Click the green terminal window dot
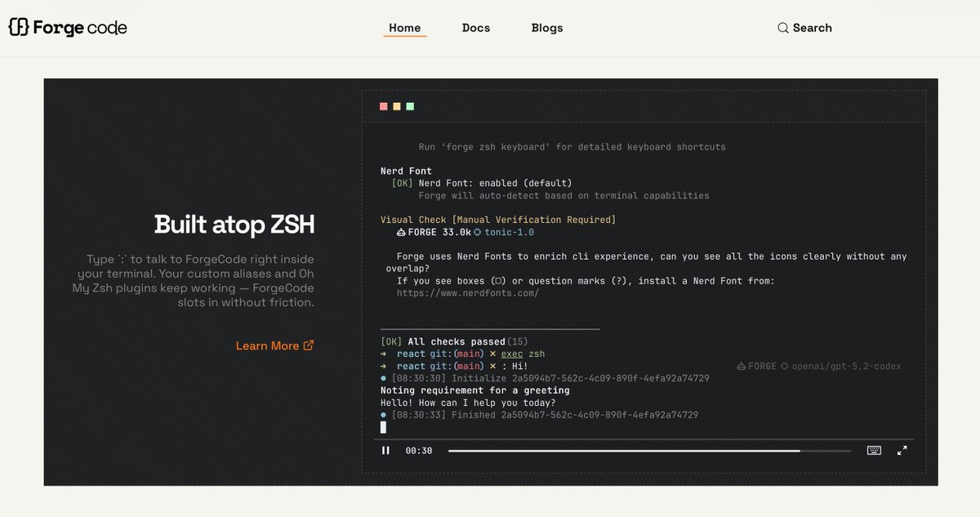980x517 pixels. 410,106
